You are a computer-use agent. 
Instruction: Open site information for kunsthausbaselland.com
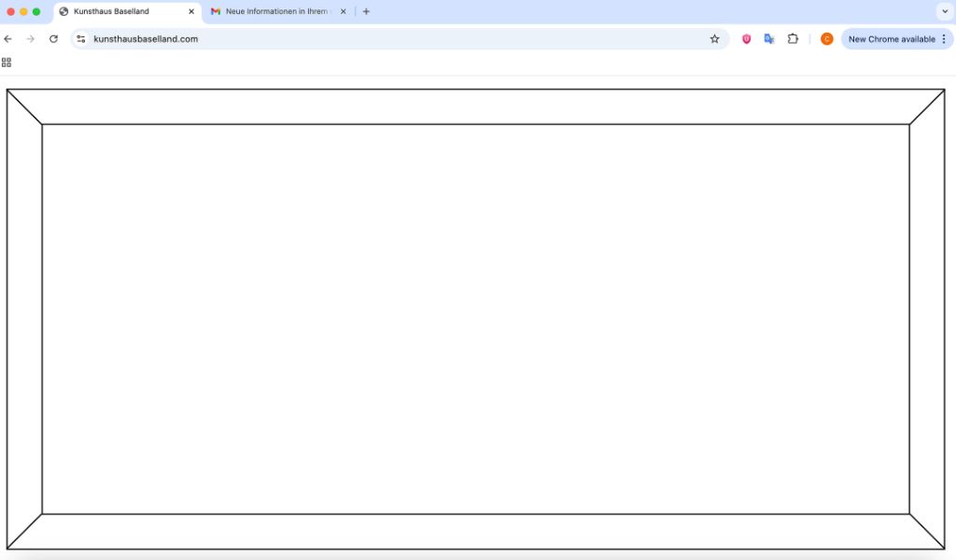click(81, 39)
